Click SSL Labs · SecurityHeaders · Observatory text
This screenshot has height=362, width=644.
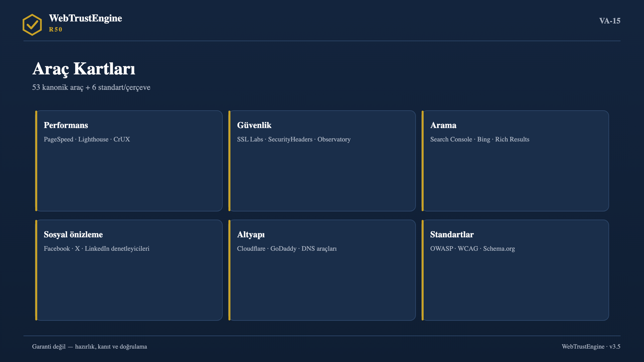294,139
